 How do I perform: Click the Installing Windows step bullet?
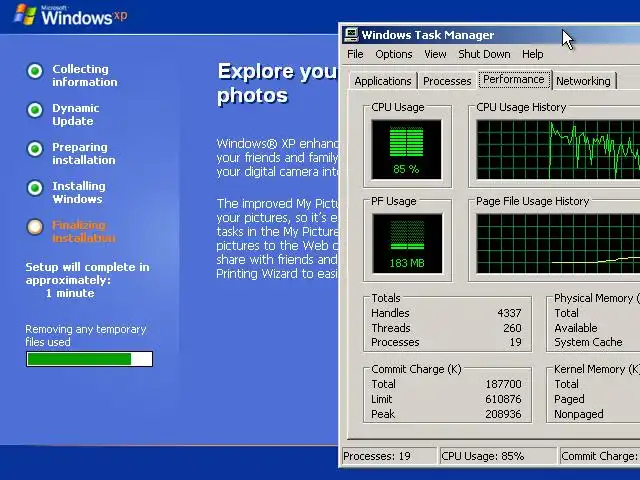[35, 188]
